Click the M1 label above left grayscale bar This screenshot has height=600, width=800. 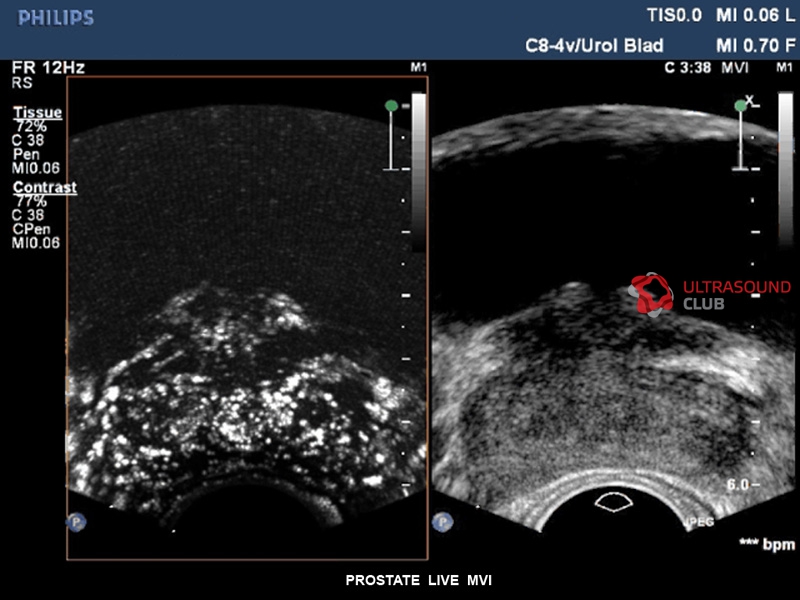click(418, 67)
